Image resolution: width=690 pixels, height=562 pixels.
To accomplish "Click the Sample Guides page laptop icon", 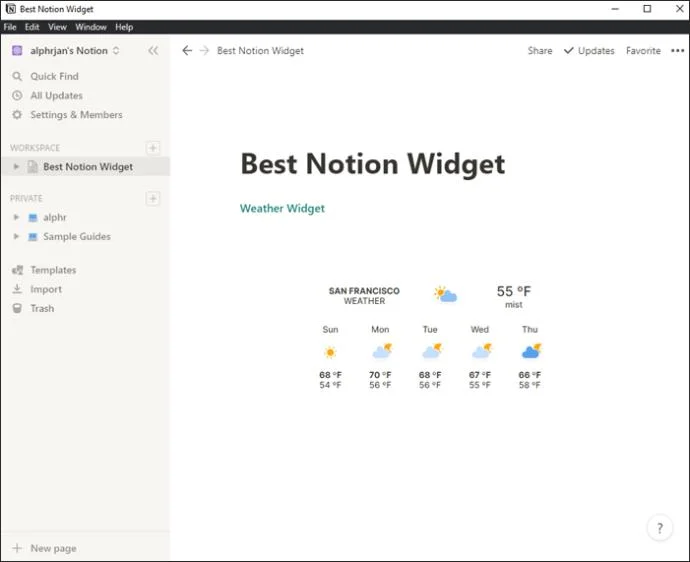I will [33, 237].
